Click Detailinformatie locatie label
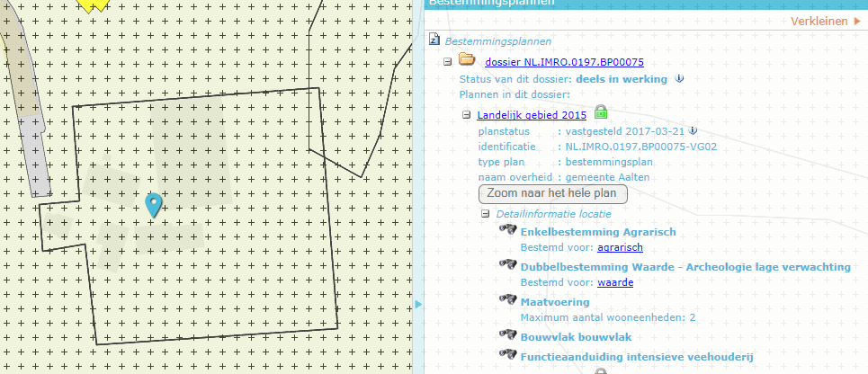Viewport: 868px width, 374px height. pos(553,214)
